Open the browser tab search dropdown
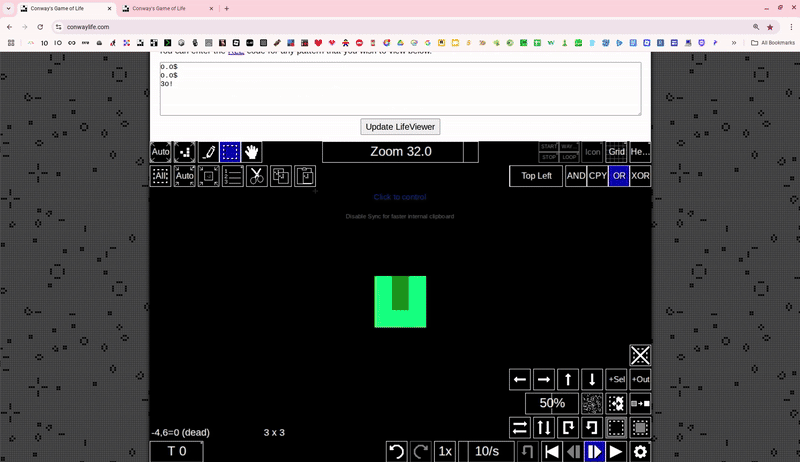This screenshot has height=462, width=800. tap(8, 9)
